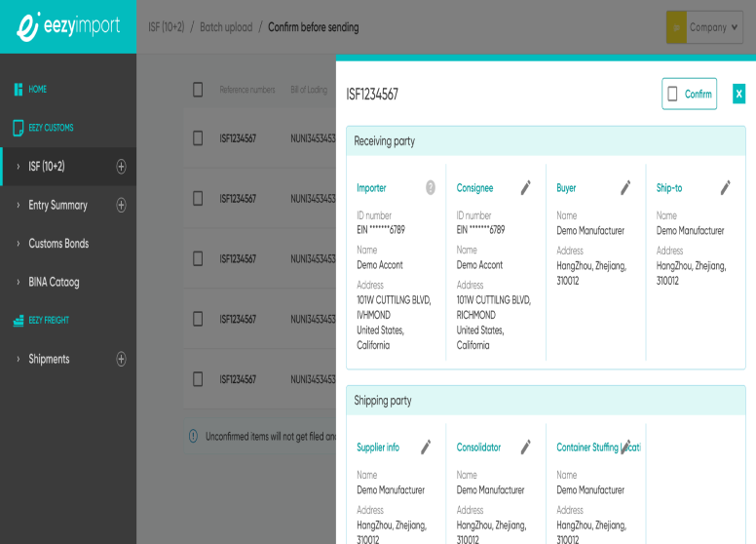
Task: Click Buyer Demo Manufacturer name
Action: pos(590,230)
